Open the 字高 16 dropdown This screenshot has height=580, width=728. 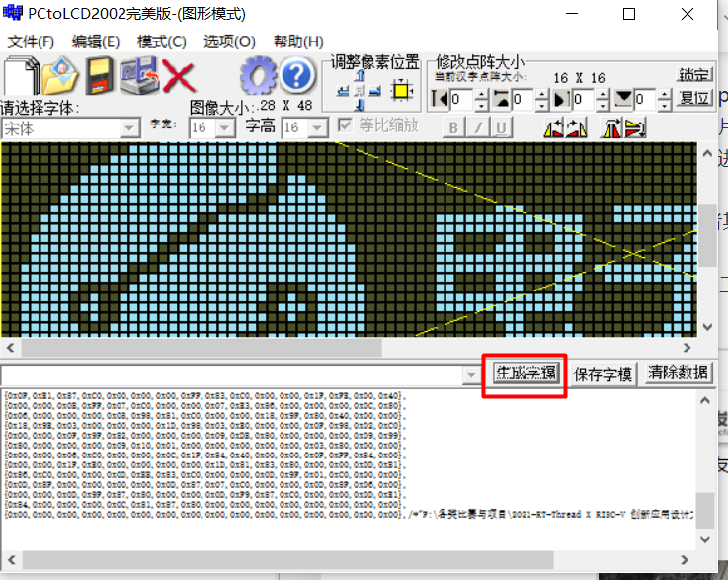(x=318, y=127)
